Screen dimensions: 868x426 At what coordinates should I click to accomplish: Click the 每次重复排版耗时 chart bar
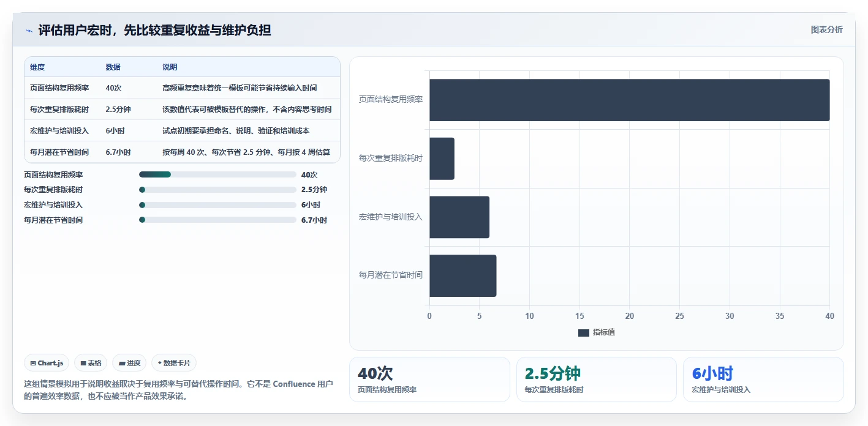pos(442,159)
